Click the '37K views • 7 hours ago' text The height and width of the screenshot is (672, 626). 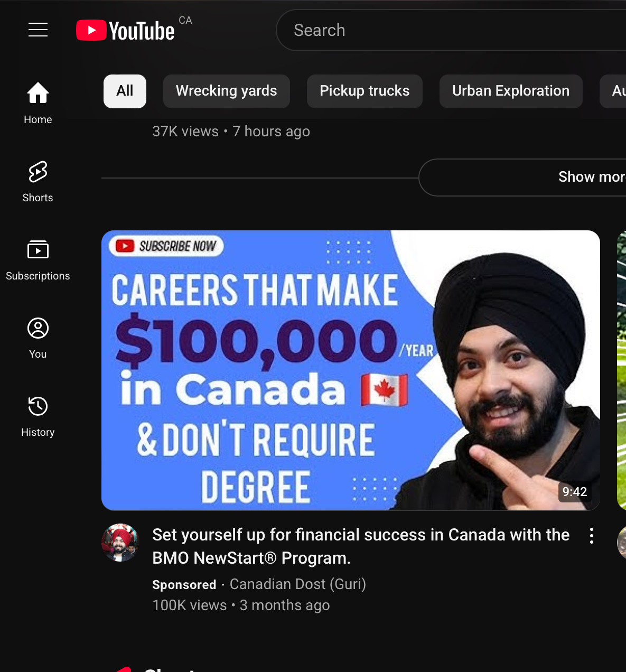[231, 132]
